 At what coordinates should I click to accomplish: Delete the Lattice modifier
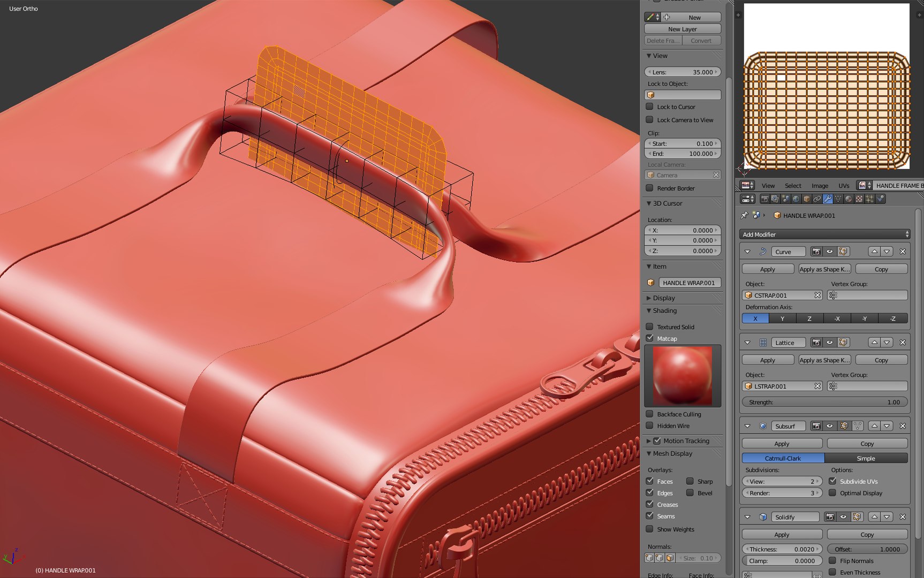pyautogui.click(x=903, y=343)
